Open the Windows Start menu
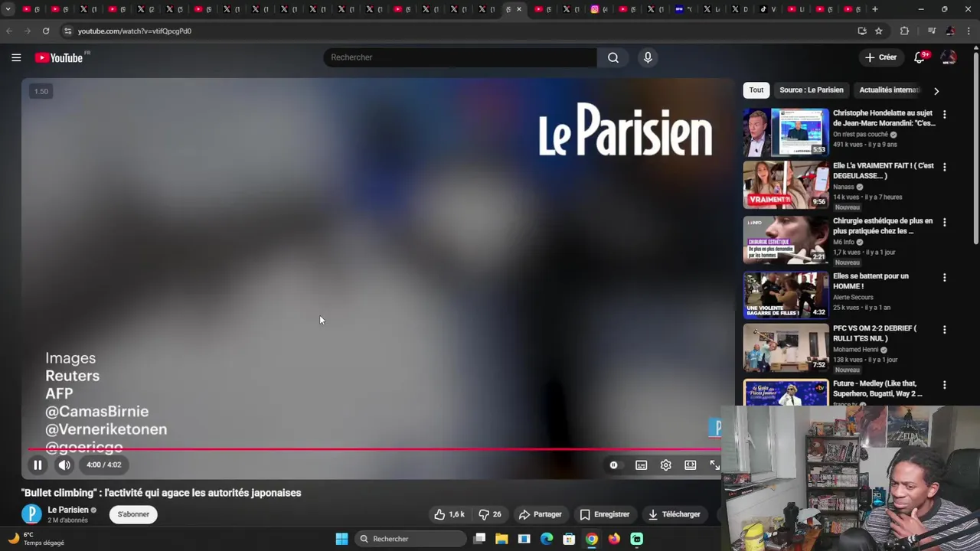The width and height of the screenshot is (980, 551). pos(341,539)
